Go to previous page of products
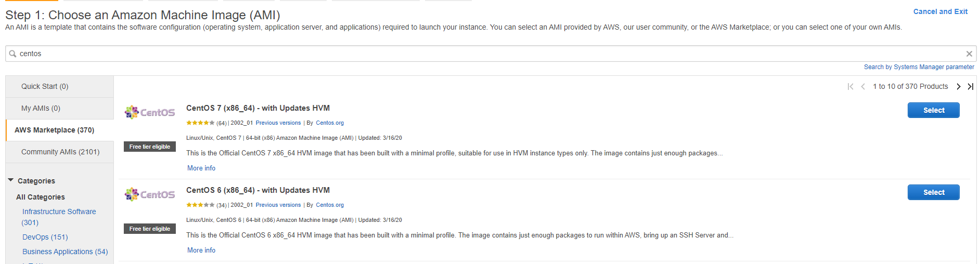Image resolution: width=980 pixels, height=264 pixels. [863, 87]
